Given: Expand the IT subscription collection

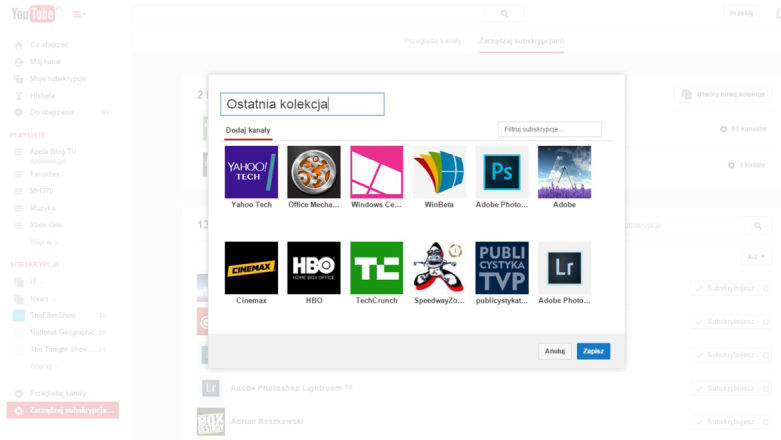Looking at the screenshot, I should tap(33, 282).
